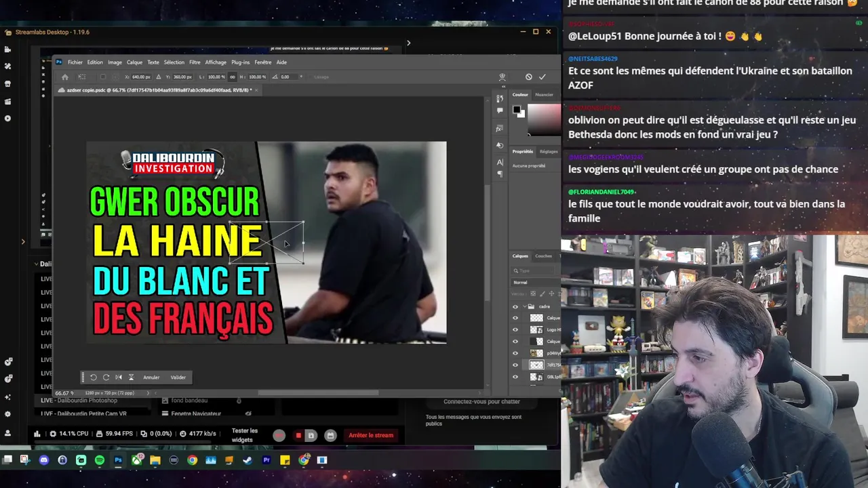Collapse the cadre layer group
Viewport: 868px width, 488px height.
pyautogui.click(x=524, y=306)
